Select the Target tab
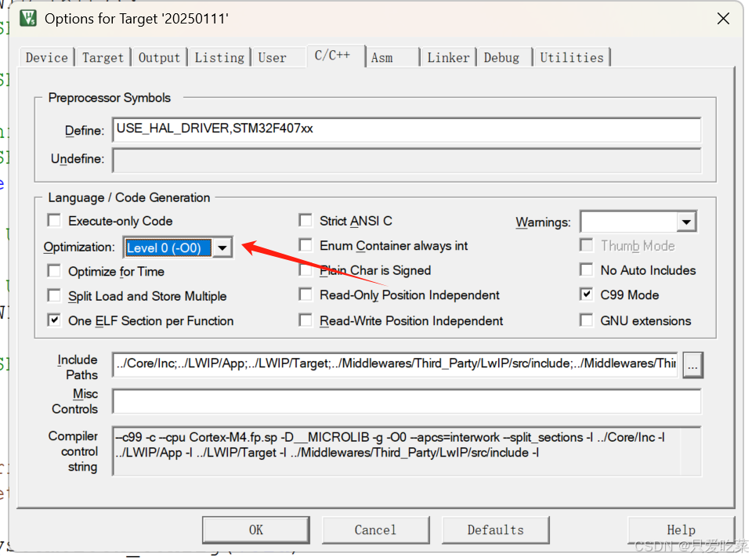752x560 pixels. (x=103, y=56)
